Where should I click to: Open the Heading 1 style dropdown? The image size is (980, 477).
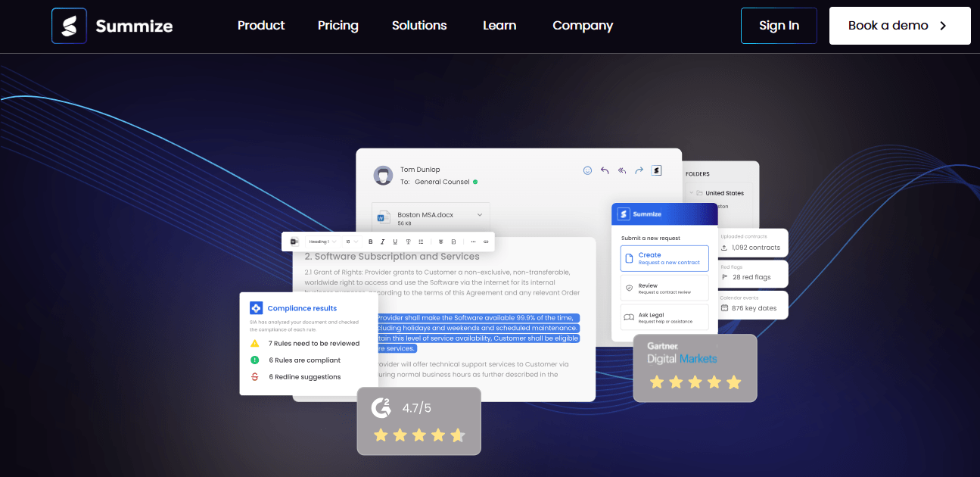322,242
